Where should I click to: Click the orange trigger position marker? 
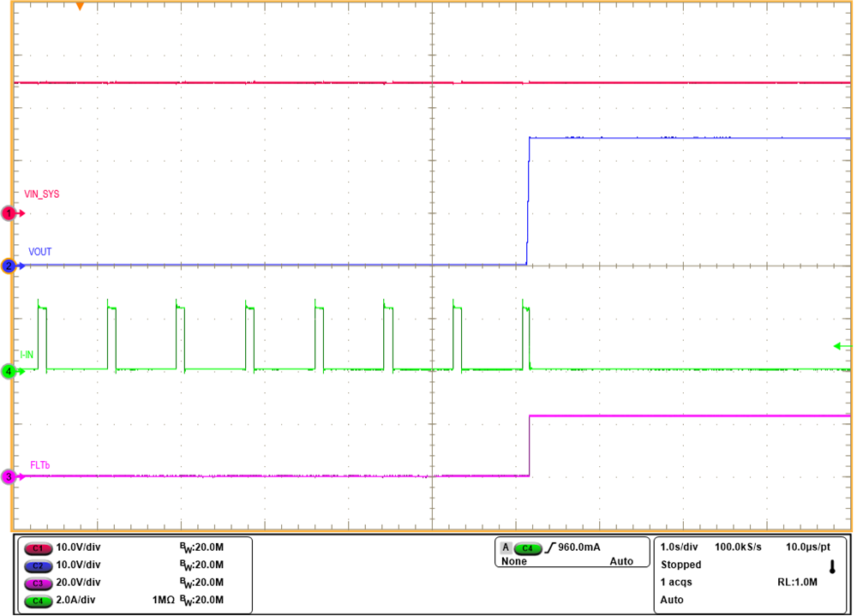pos(80,7)
